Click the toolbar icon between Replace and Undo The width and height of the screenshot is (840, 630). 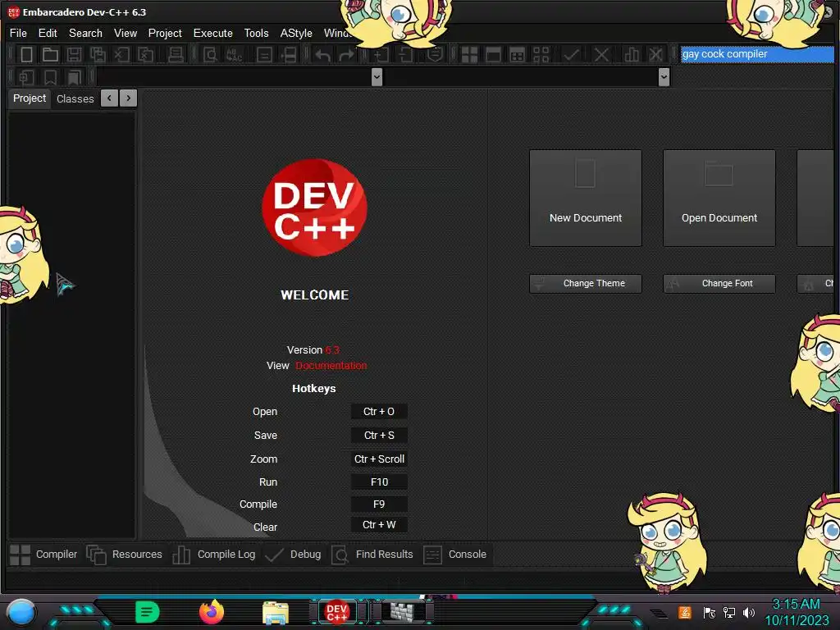[264, 55]
